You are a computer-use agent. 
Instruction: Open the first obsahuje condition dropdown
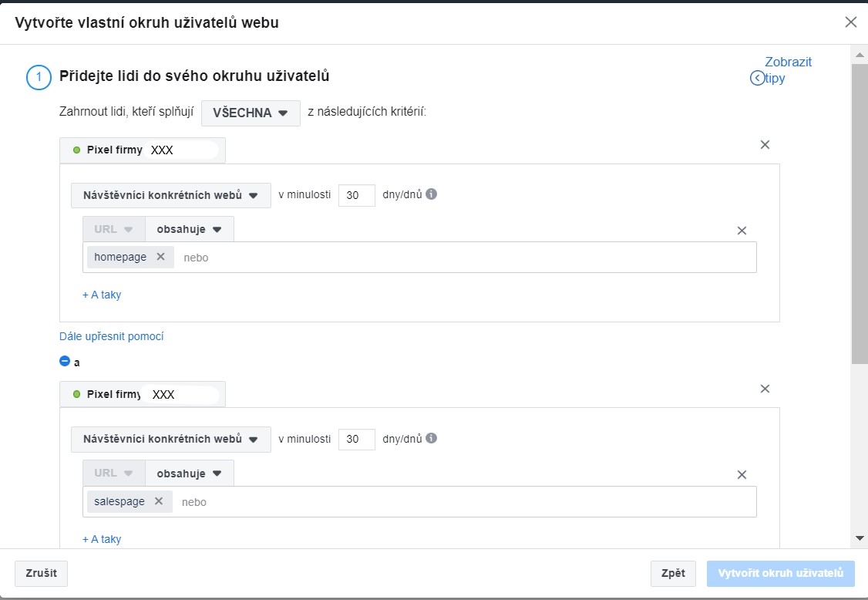(x=190, y=229)
